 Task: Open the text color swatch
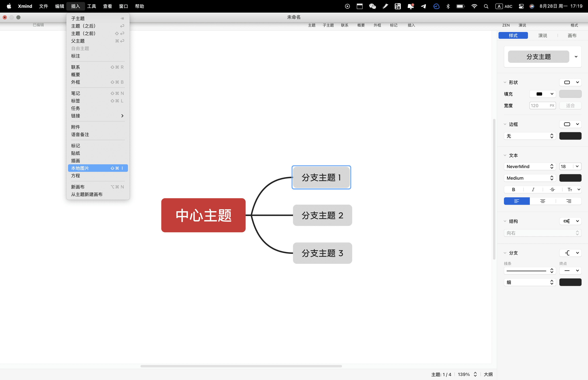tap(570, 178)
